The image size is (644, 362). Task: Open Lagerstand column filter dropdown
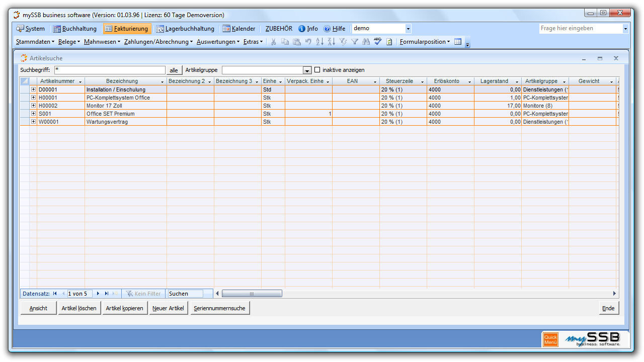517,81
